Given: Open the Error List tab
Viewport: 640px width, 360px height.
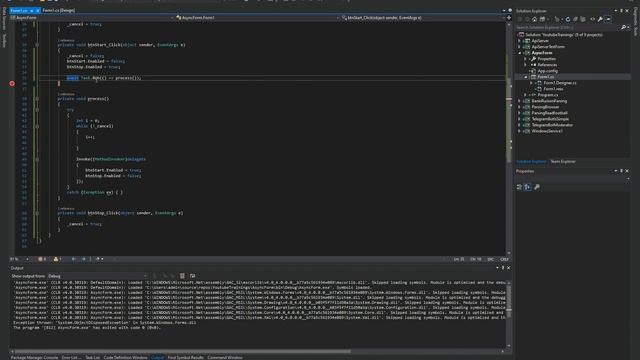Looking at the screenshot, I should coord(71,358).
